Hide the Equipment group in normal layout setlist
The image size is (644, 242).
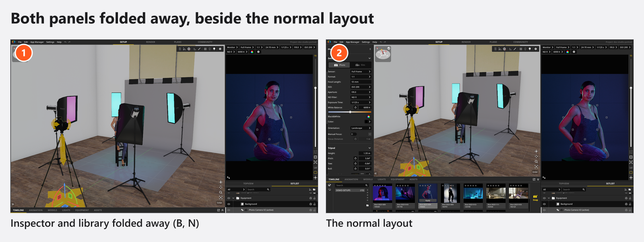click(544, 198)
